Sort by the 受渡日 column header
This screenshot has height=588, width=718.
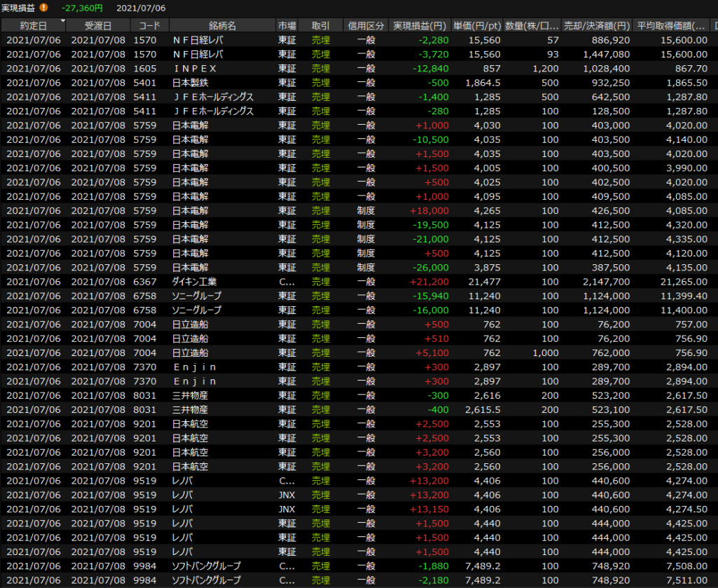(x=98, y=26)
